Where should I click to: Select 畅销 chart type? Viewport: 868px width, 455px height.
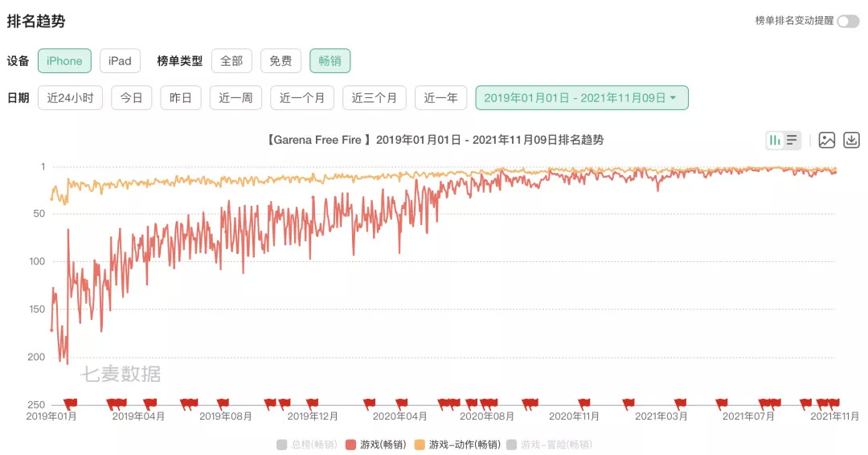(x=330, y=61)
